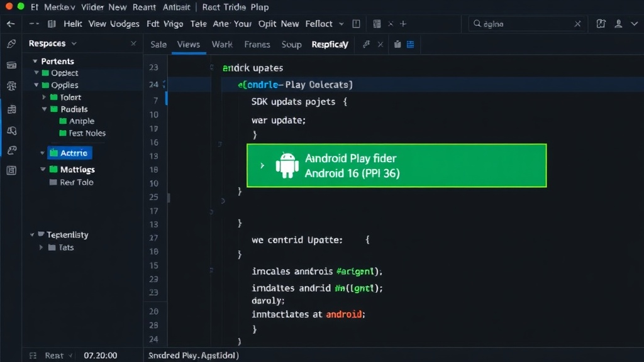
Task: Open the Fellact dropdown menu
Action: click(325, 24)
